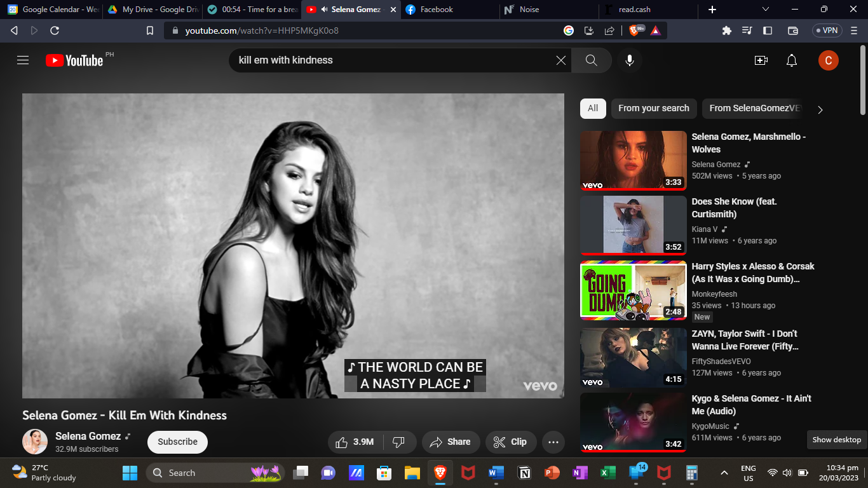868x488 pixels.
Task: Click the YouTube search text field
Action: coord(392,60)
